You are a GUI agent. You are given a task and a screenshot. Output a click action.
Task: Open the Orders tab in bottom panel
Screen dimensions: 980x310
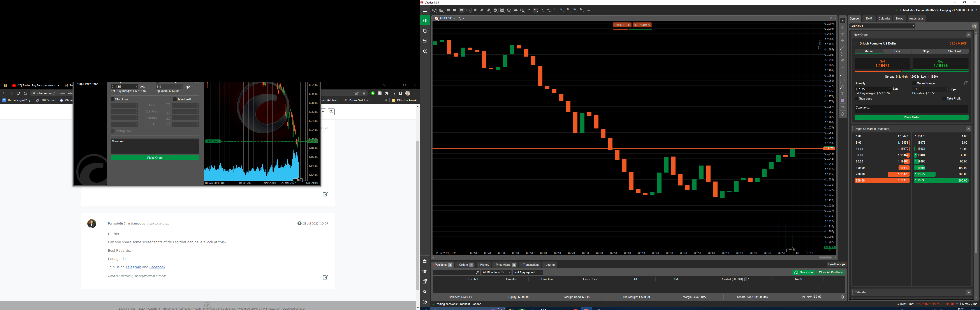(466, 265)
